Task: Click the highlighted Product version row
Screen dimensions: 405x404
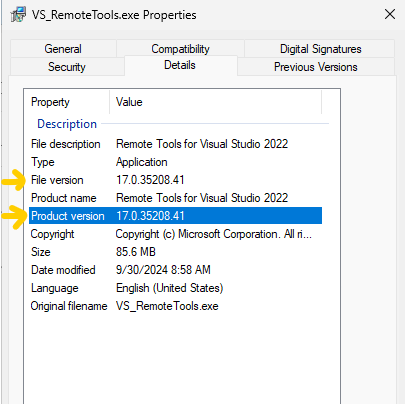Action: pos(176,216)
